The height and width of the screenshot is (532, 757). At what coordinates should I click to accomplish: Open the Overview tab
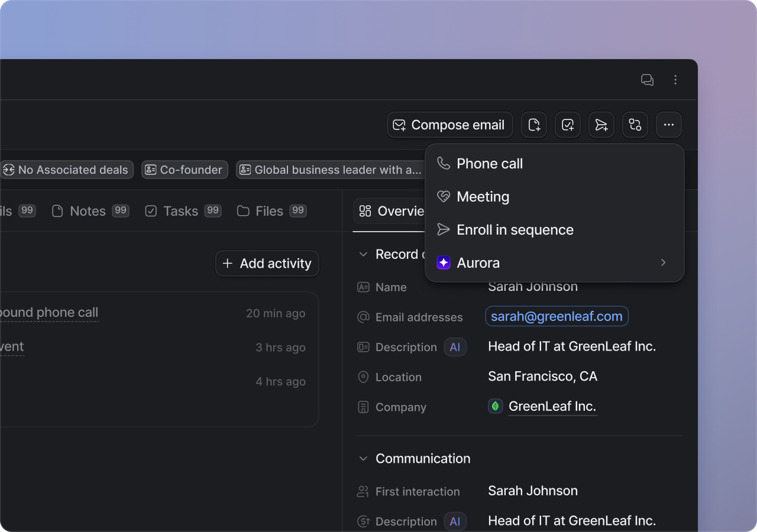point(390,211)
